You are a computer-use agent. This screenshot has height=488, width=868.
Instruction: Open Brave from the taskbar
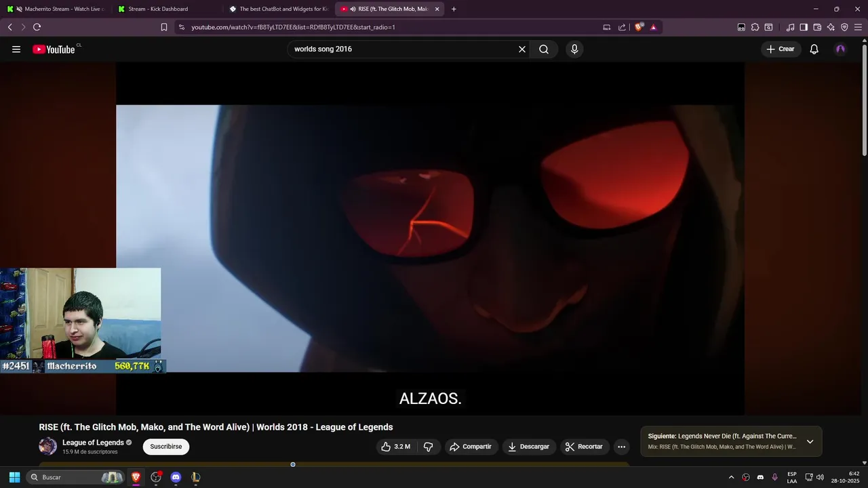click(136, 477)
